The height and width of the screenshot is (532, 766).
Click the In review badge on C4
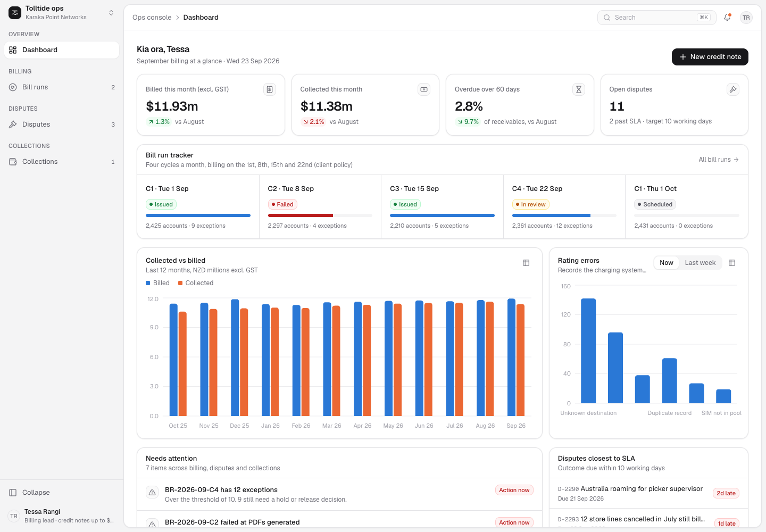[530, 204]
